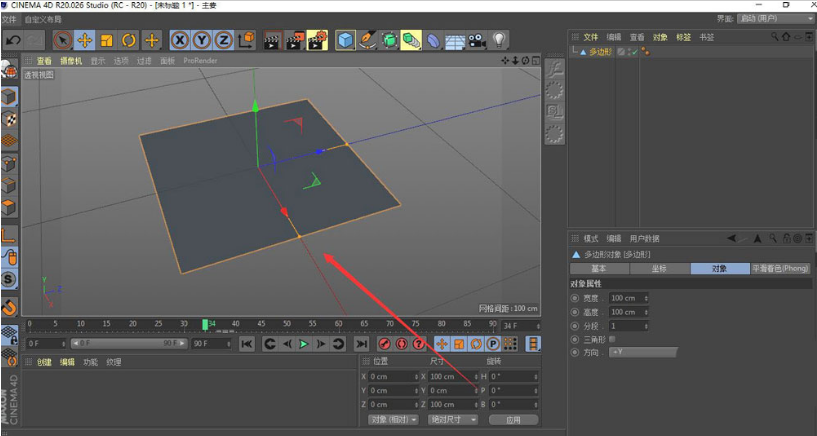Click the Undo arrow icon
817x436 pixels.
pos(13,40)
